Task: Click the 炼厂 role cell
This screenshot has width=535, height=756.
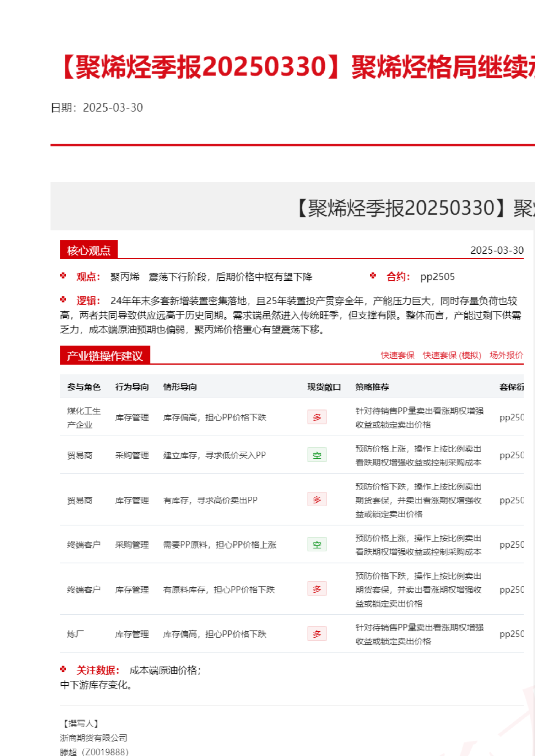Action: (x=75, y=634)
